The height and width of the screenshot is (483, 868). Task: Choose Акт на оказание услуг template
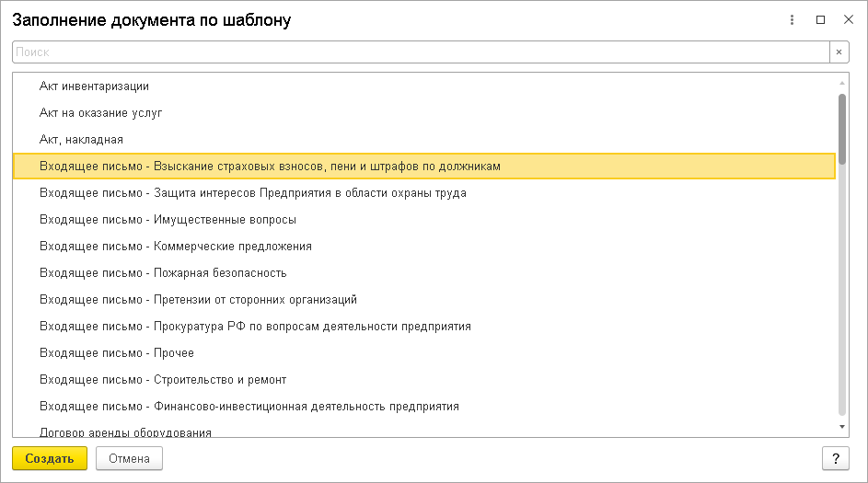101,113
